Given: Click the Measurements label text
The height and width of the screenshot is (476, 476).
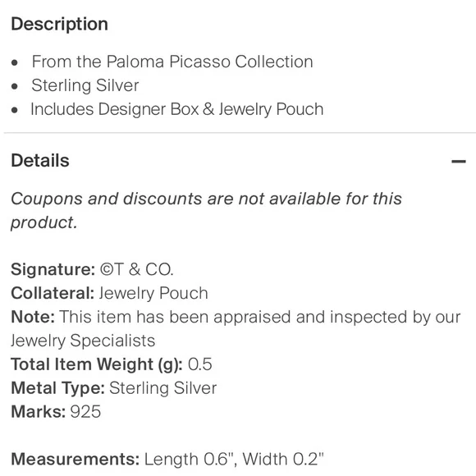Looking at the screenshot, I should (76, 459).
